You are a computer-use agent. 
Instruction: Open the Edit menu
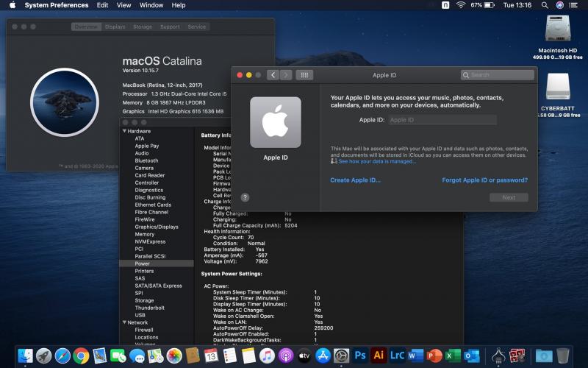tap(102, 5)
